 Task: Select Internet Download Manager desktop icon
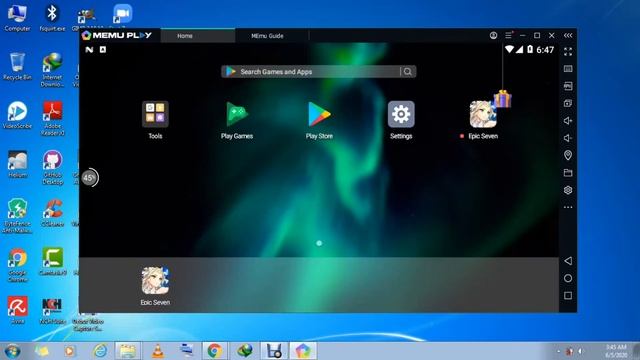52,69
